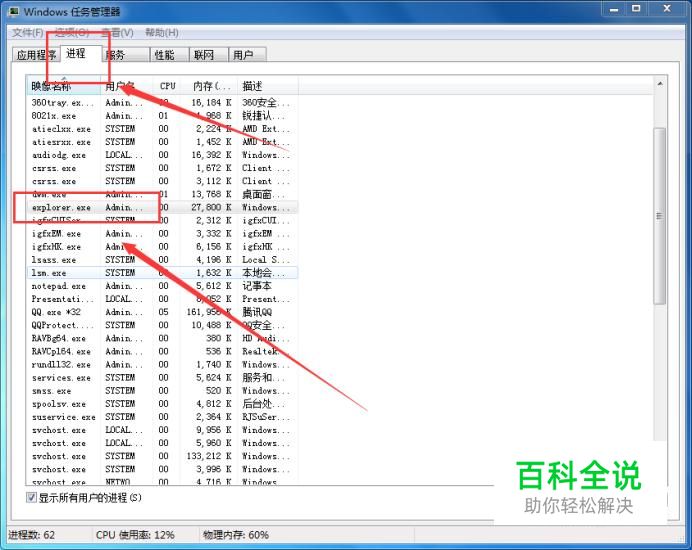692x550 pixels.
Task: Click the scrollbar up arrow
Action: [660, 84]
